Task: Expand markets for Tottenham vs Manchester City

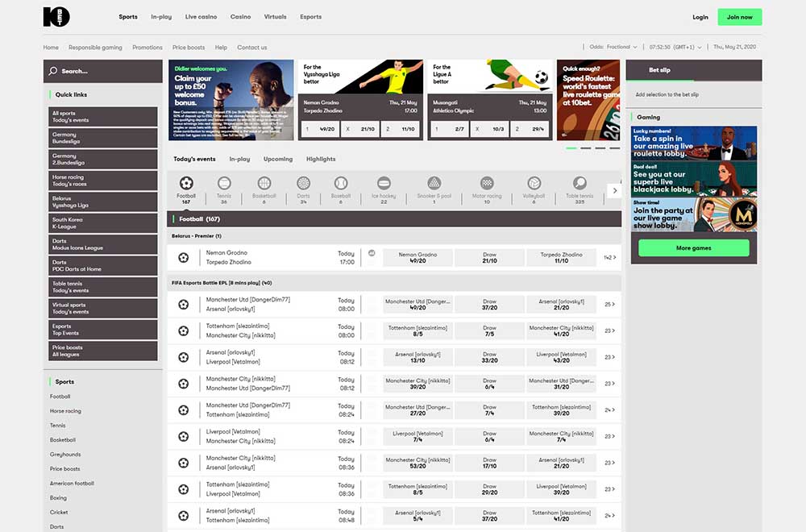Action: point(609,331)
